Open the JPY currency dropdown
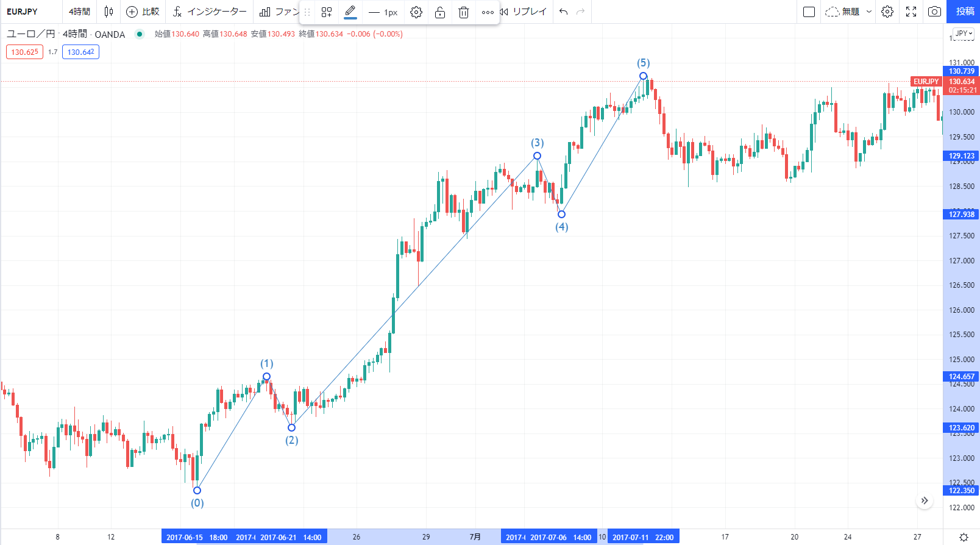The width and height of the screenshot is (980, 545). click(x=964, y=34)
